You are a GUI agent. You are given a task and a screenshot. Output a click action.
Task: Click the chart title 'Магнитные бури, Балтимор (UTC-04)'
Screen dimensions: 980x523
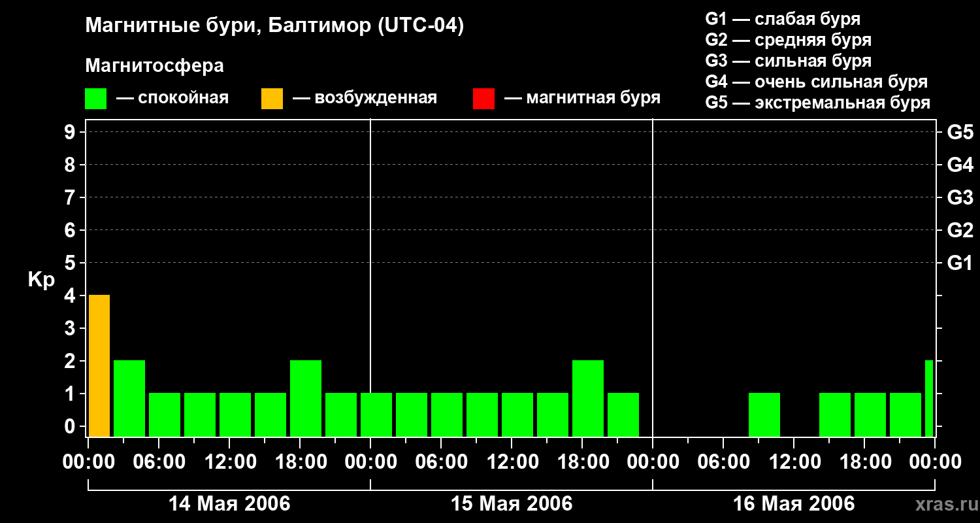(x=274, y=26)
